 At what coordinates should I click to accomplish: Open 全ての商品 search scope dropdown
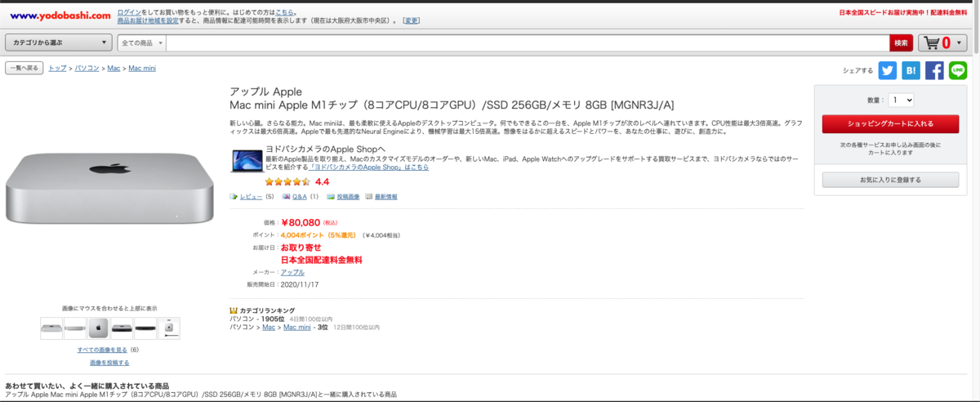click(x=142, y=42)
